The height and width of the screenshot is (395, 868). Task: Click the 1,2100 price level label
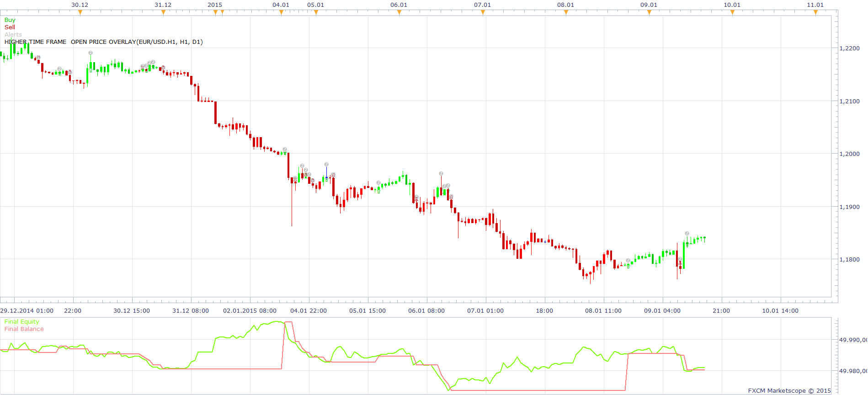point(850,101)
